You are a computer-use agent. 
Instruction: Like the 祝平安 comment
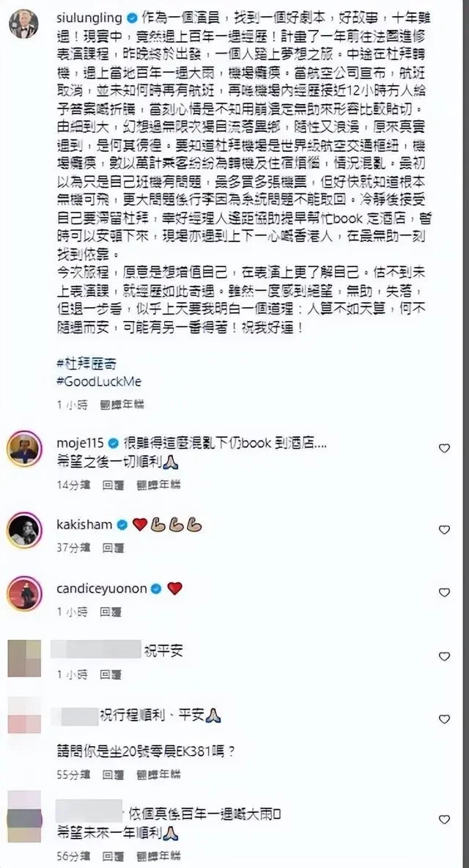coord(444,657)
